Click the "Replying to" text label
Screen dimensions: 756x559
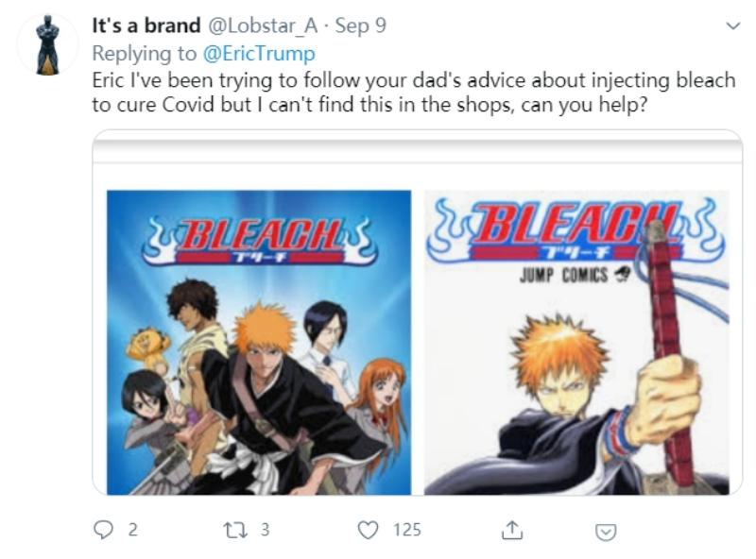(145, 53)
